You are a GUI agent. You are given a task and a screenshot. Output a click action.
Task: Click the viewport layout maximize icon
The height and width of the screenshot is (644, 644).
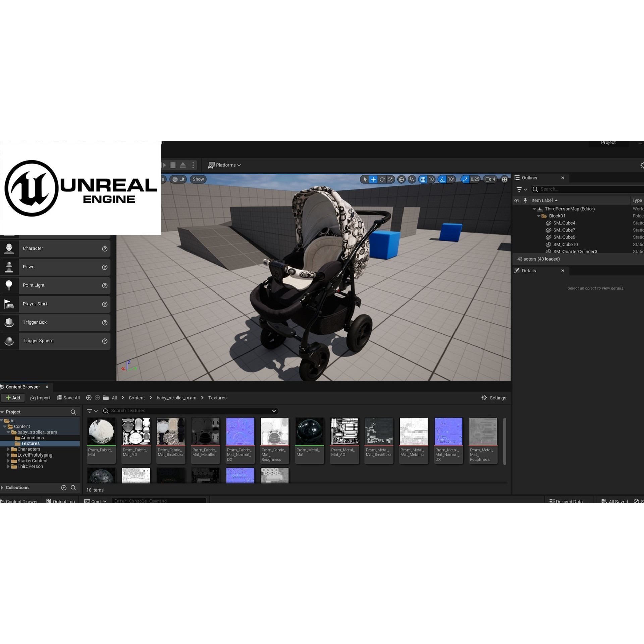[504, 179]
